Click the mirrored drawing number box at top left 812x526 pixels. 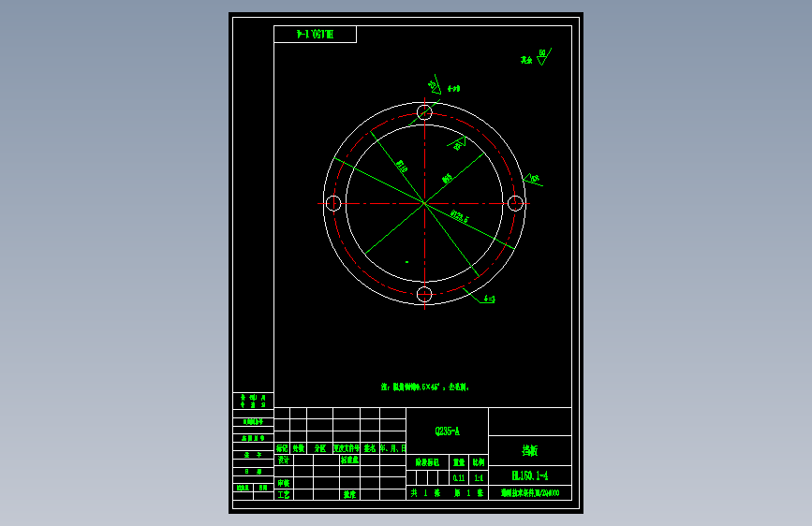(x=315, y=35)
